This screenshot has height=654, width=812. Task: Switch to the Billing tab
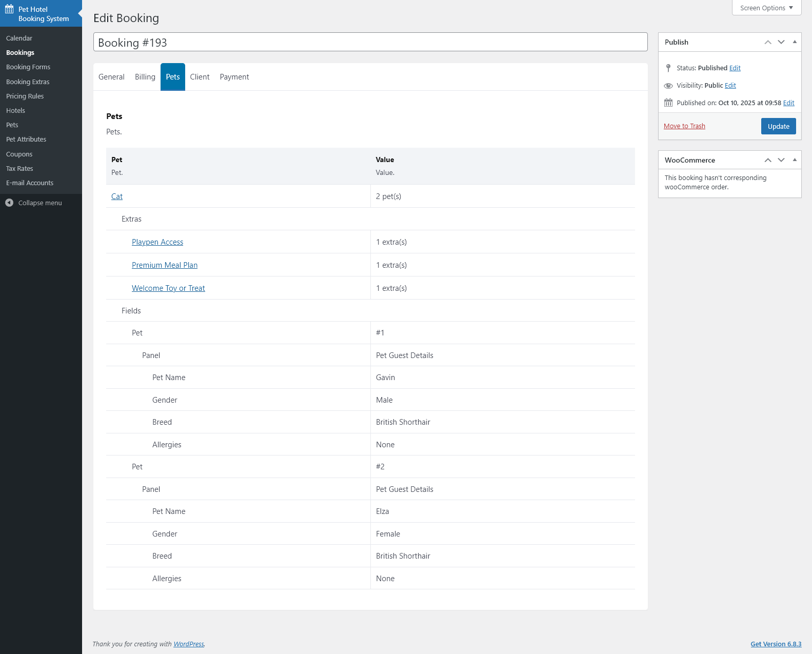click(x=145, y=77)
